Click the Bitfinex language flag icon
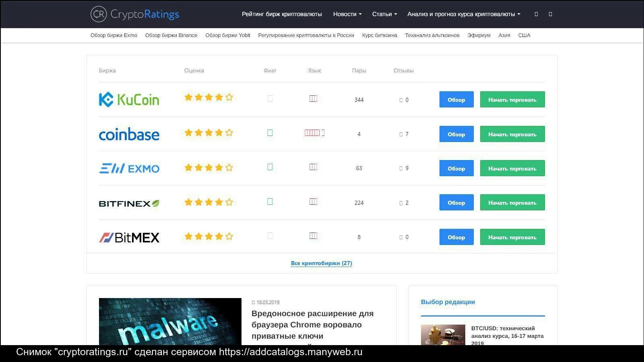644x362 pixels. [x=313, y=202]
